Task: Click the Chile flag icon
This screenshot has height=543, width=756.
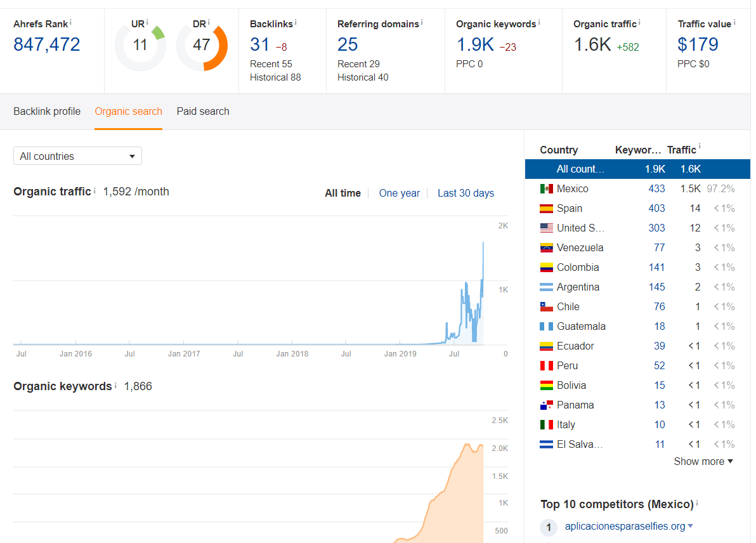Action: (x=546, y=306)
